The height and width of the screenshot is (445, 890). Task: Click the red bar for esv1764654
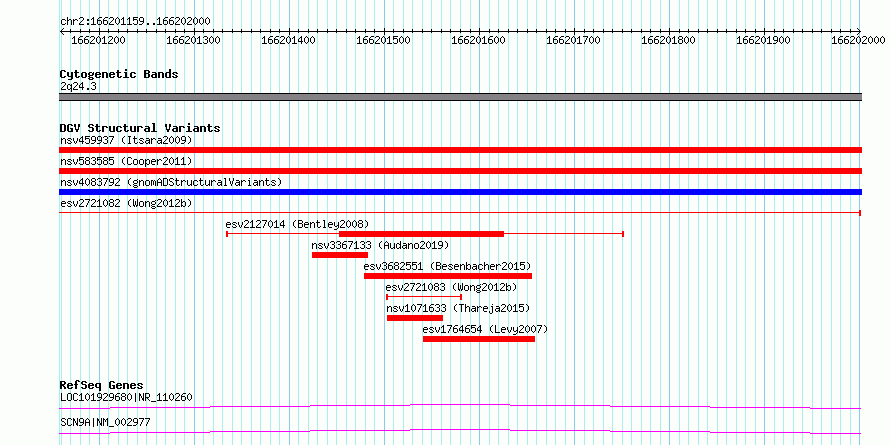coord(479,339)
